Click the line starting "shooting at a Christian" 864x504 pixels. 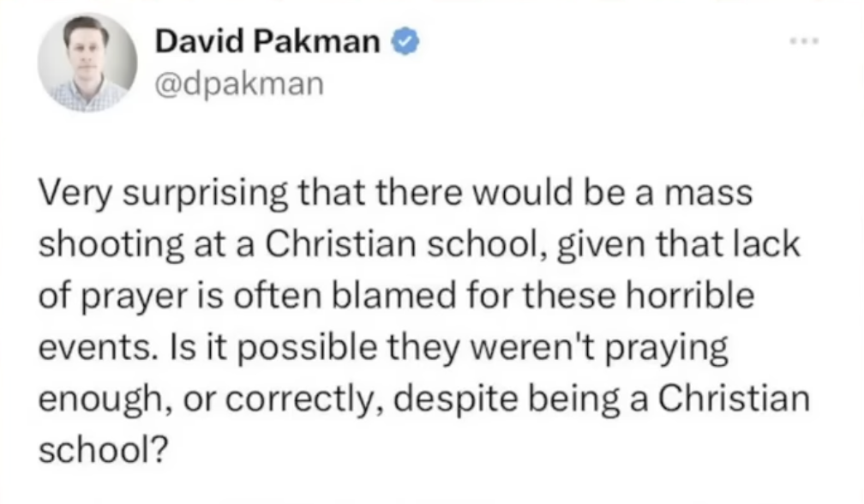420,244
